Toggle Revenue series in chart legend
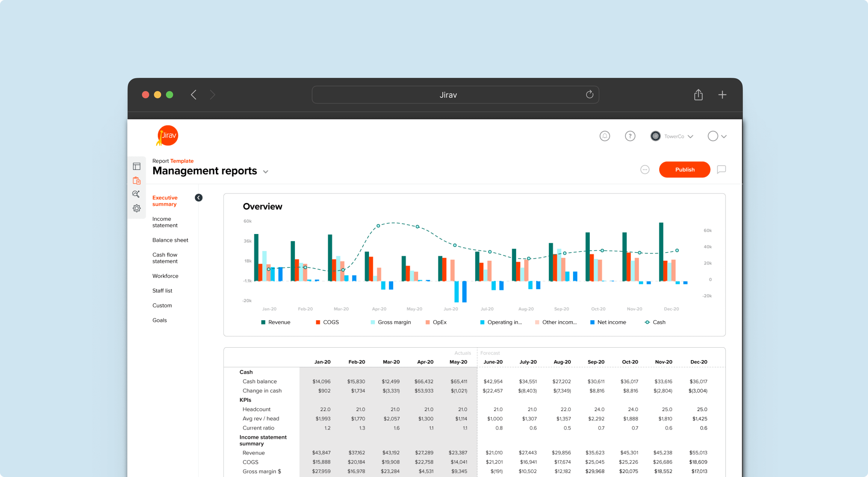 click(276, 322)
